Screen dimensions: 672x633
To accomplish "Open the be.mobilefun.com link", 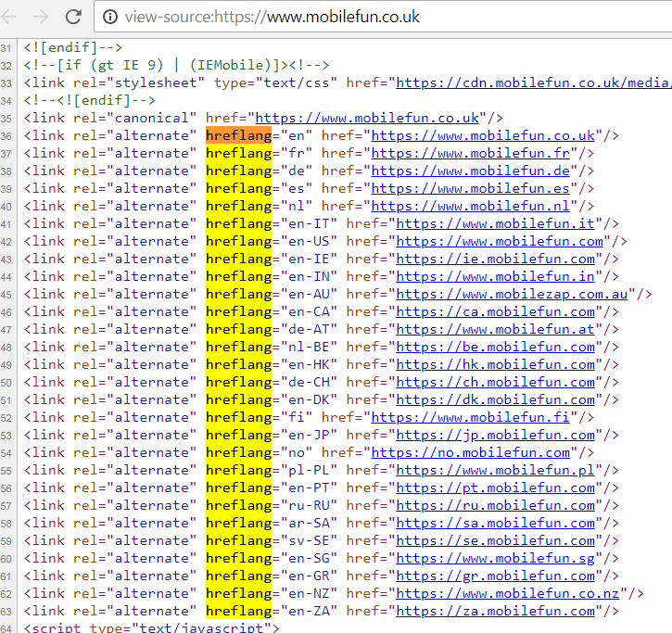I will coord(496,347).
